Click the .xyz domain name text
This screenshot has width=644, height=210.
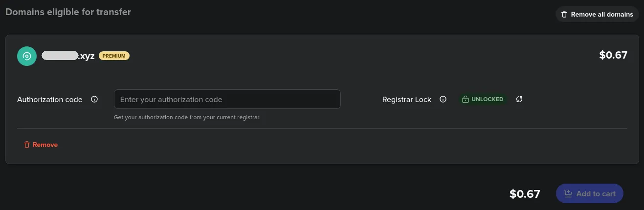[68, 56]
